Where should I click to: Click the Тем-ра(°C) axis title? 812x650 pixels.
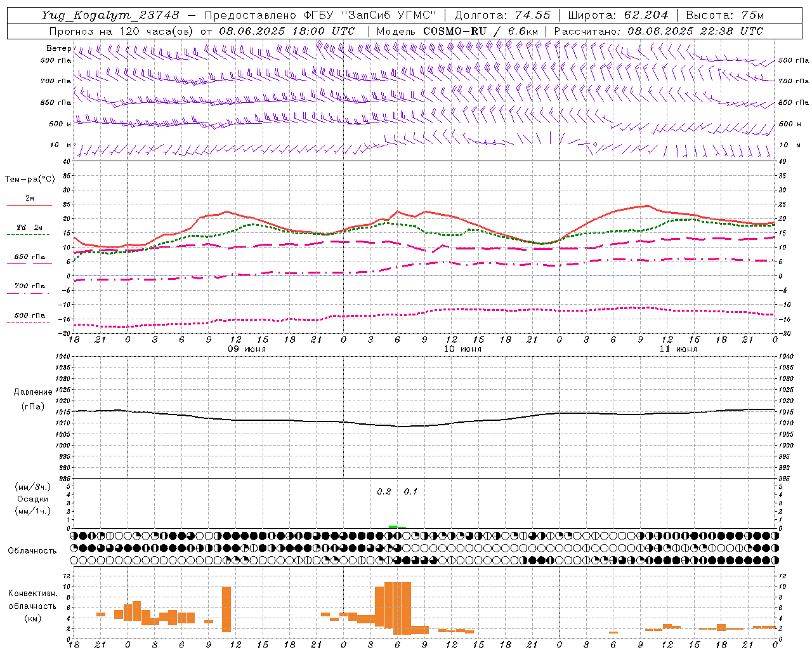(x=30, y=180)
